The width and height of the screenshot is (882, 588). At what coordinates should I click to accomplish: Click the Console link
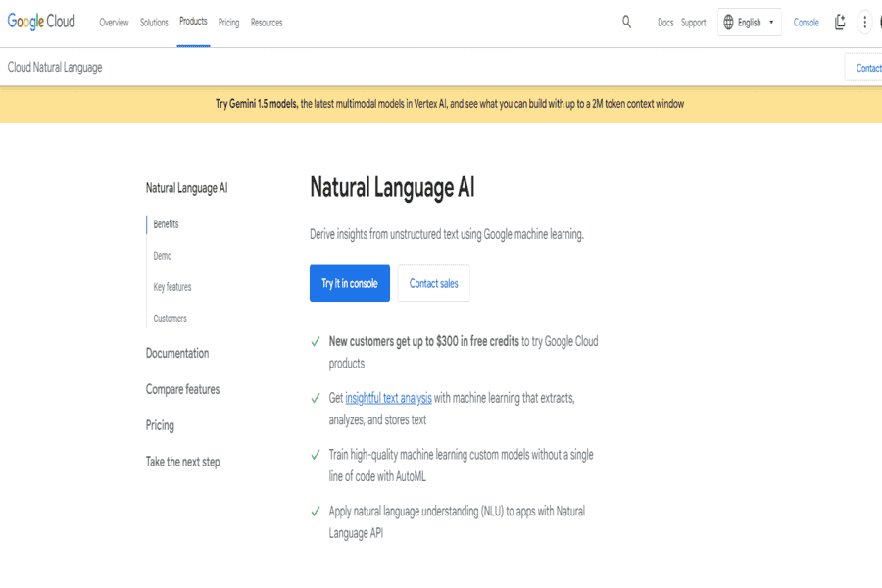807,23
